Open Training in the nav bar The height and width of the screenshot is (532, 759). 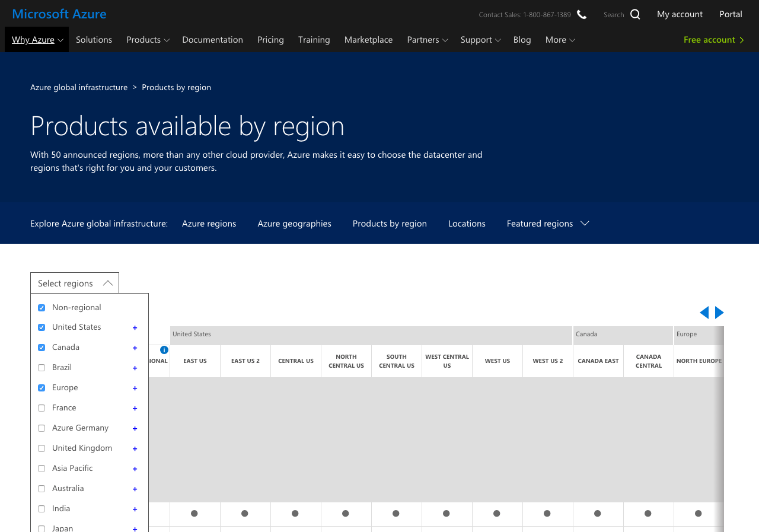click(x=314, y=40)
